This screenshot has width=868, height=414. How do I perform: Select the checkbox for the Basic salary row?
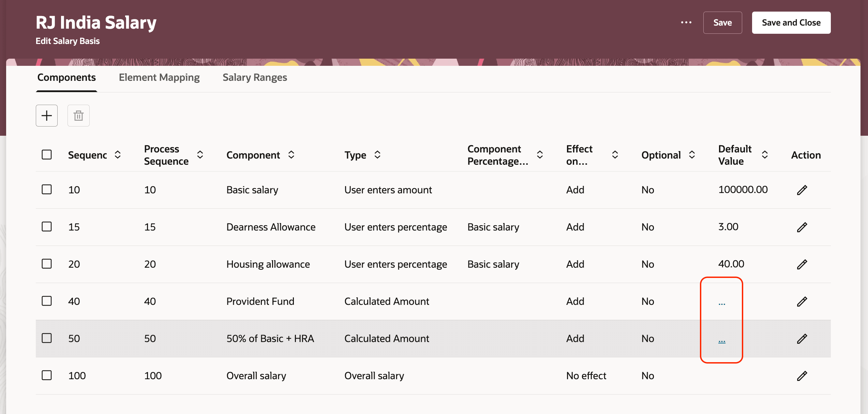pyautogui.click(x=47, y=190)
